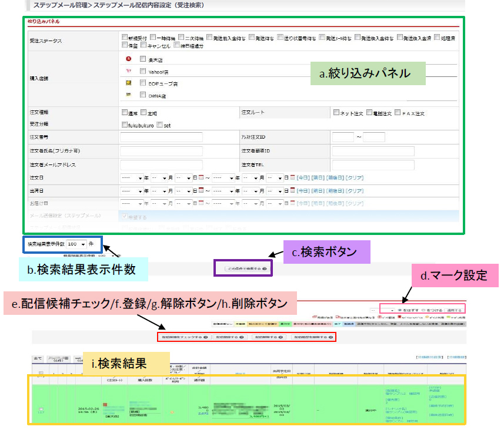Check the 処理済 status checkbox
The width and height of the screenshot is (504, 430).
437,37
